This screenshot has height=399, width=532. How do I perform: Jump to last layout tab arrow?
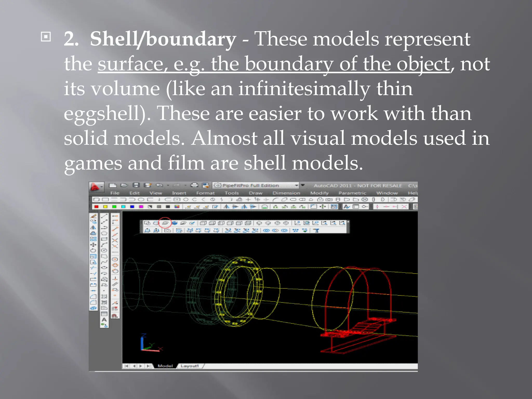pos(149,366)
